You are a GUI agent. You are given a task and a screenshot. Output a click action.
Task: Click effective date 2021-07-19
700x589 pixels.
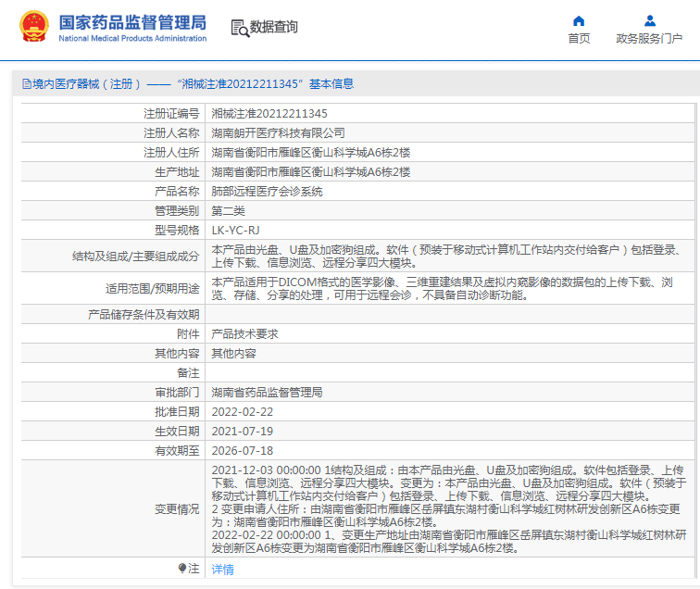242,432
